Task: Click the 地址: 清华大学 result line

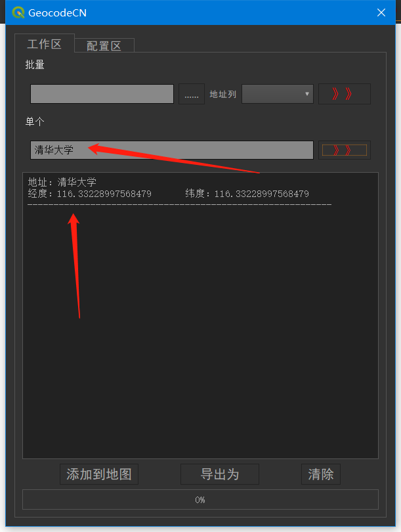Action: 62,182
